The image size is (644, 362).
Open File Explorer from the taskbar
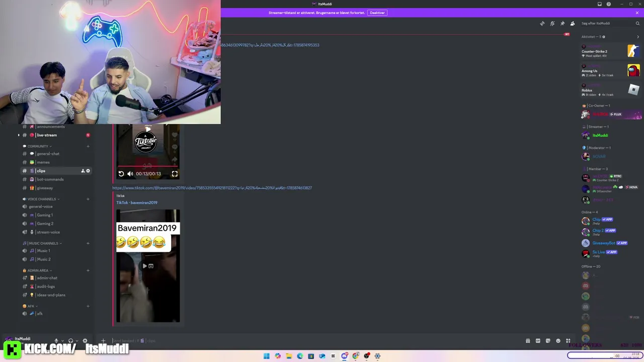pyautogui.click(x=289, y=356)
